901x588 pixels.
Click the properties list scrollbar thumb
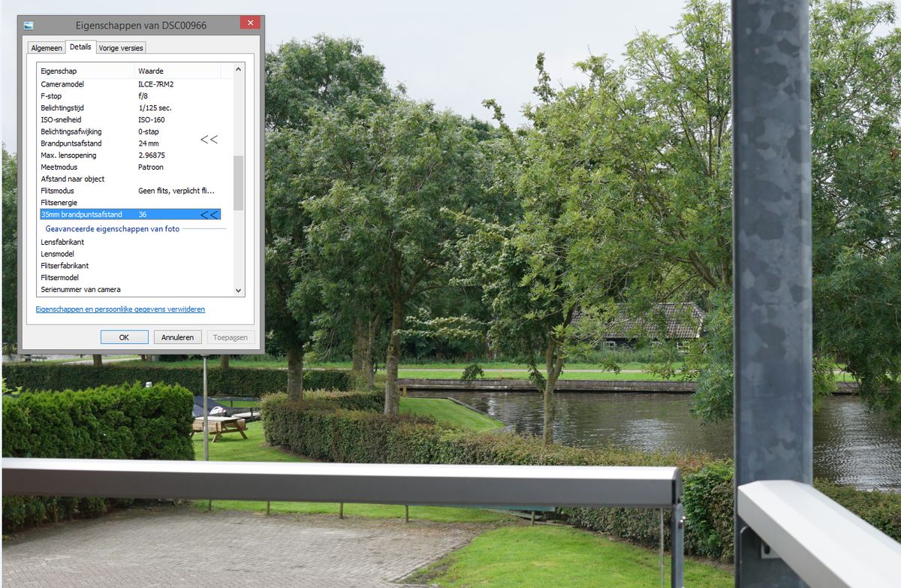click(239, 182)
